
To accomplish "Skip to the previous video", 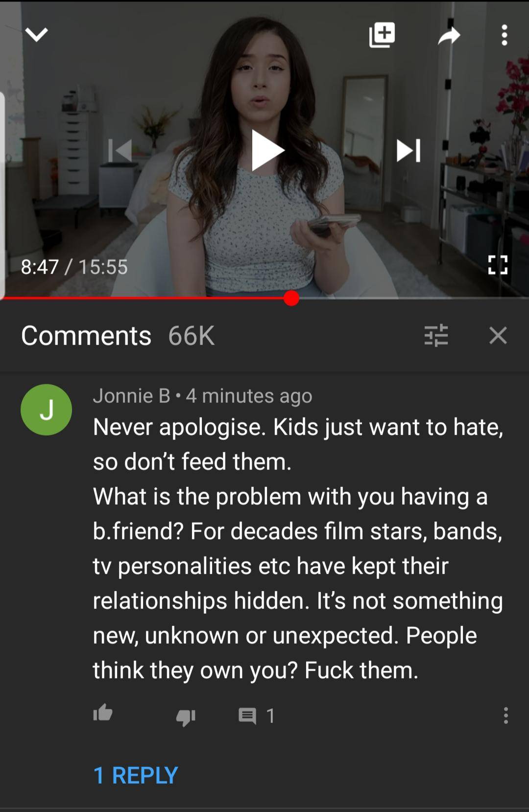I will click(120, 150).
